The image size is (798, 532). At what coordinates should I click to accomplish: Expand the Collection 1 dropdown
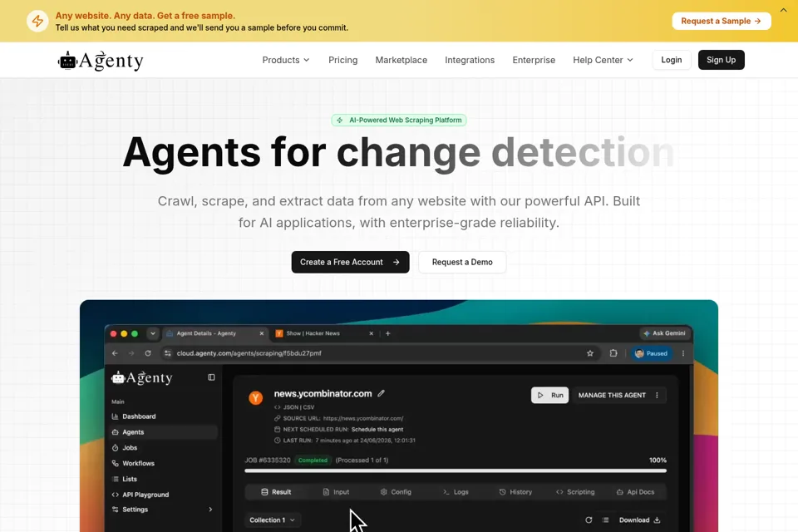272,520
